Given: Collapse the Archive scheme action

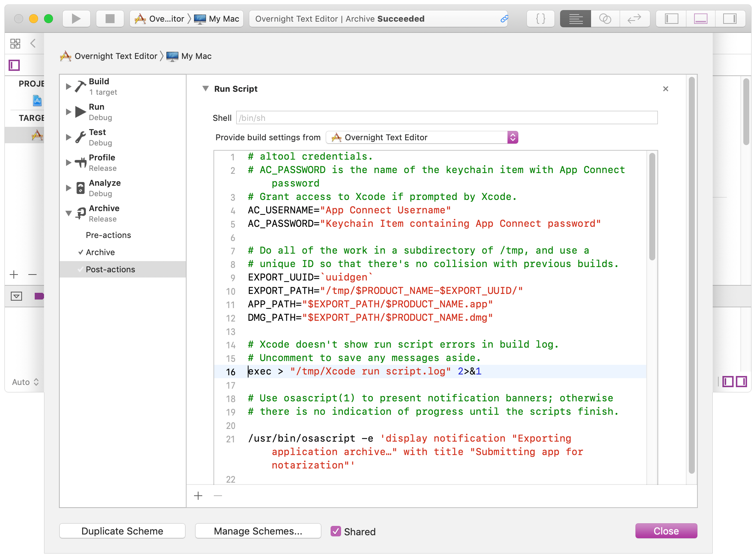Looking at the screenshot, I should [x=69, y=213].
